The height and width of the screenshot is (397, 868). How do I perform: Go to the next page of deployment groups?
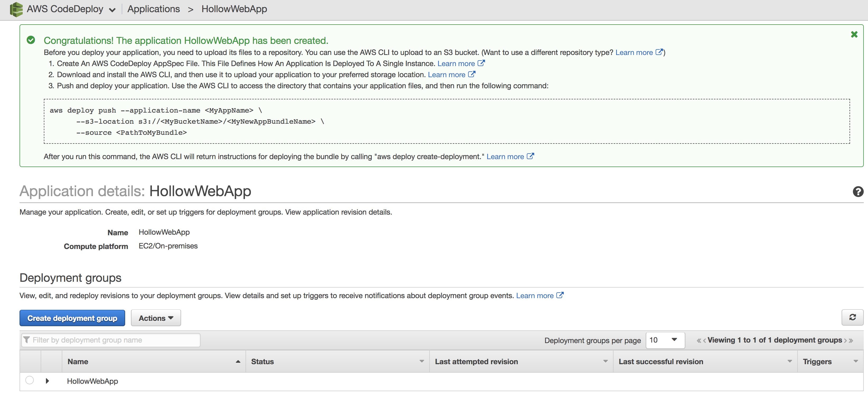(x=845, y=341)
